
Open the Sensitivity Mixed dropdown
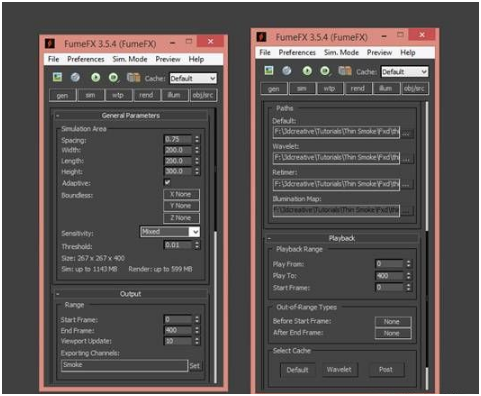point(170,232)
